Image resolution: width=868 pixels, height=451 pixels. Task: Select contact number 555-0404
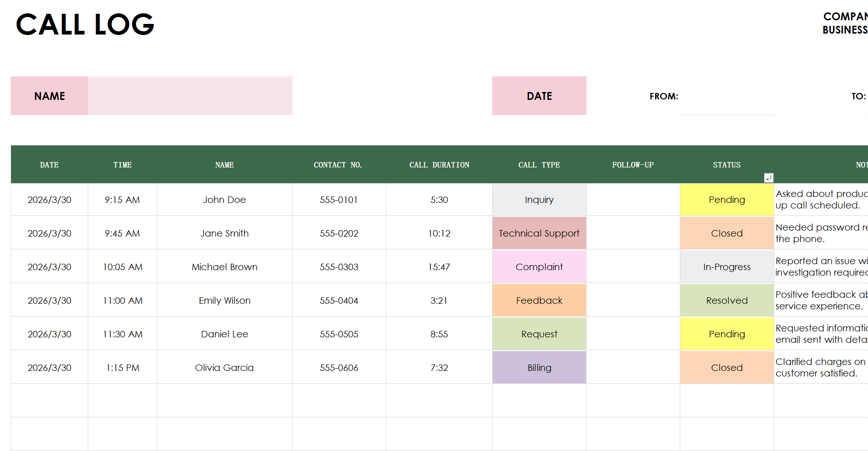click(339, 301)
